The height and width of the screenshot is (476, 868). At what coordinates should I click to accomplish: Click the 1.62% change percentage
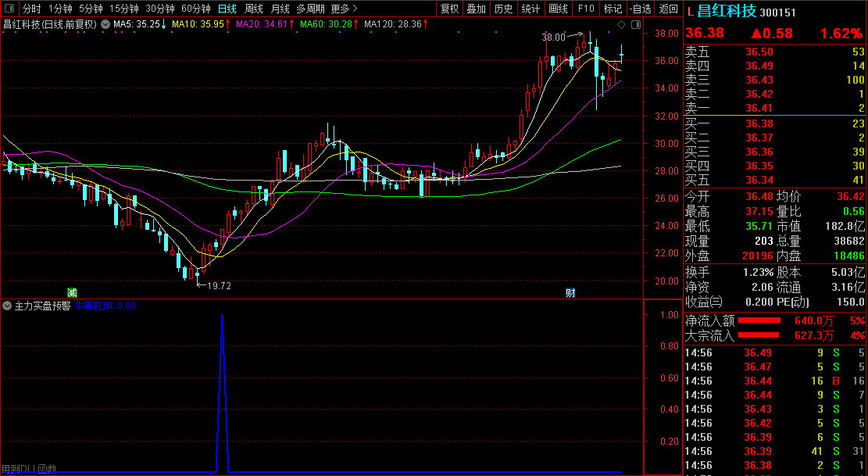coord(841,33)
